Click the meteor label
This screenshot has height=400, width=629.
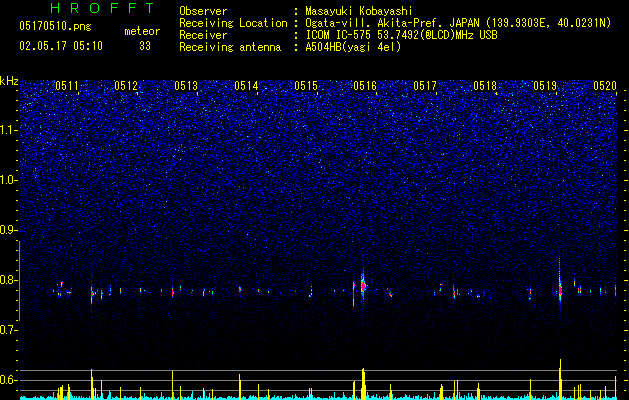pos(142,31)
